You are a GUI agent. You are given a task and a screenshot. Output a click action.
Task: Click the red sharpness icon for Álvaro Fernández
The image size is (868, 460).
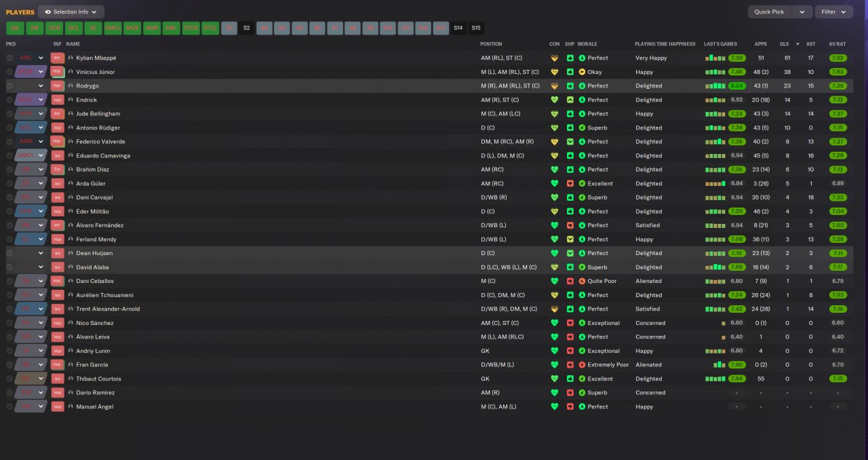pos(570,225)
